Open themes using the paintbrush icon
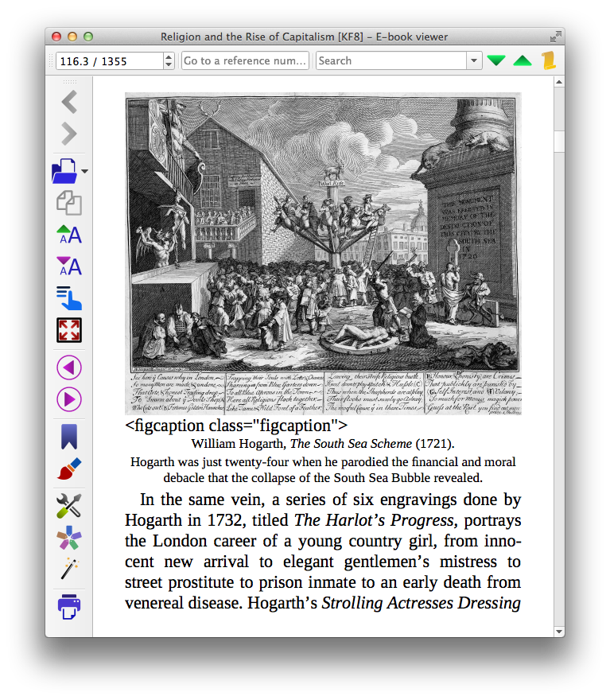Screen dimensions: 610x700 [69, 469]
